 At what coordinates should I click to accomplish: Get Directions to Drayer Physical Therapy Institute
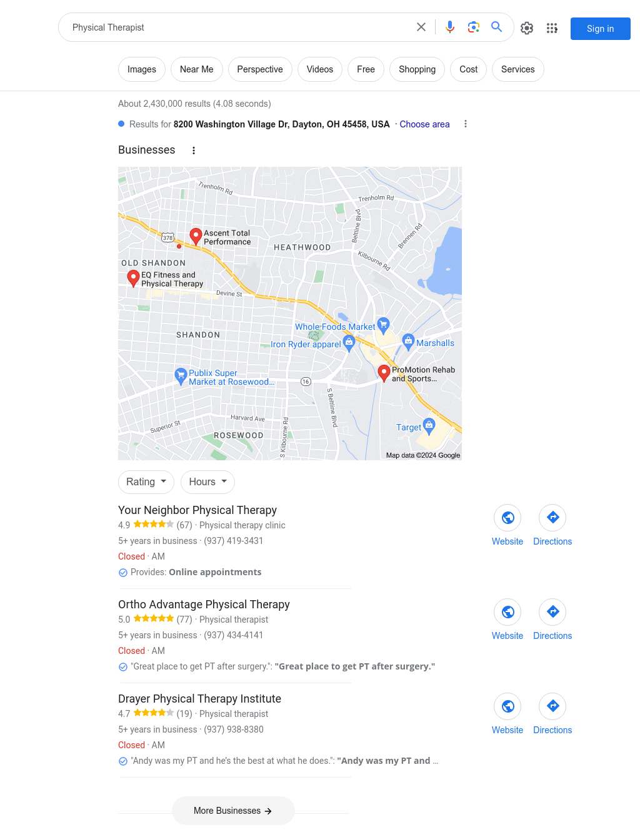tap(552, 714)
